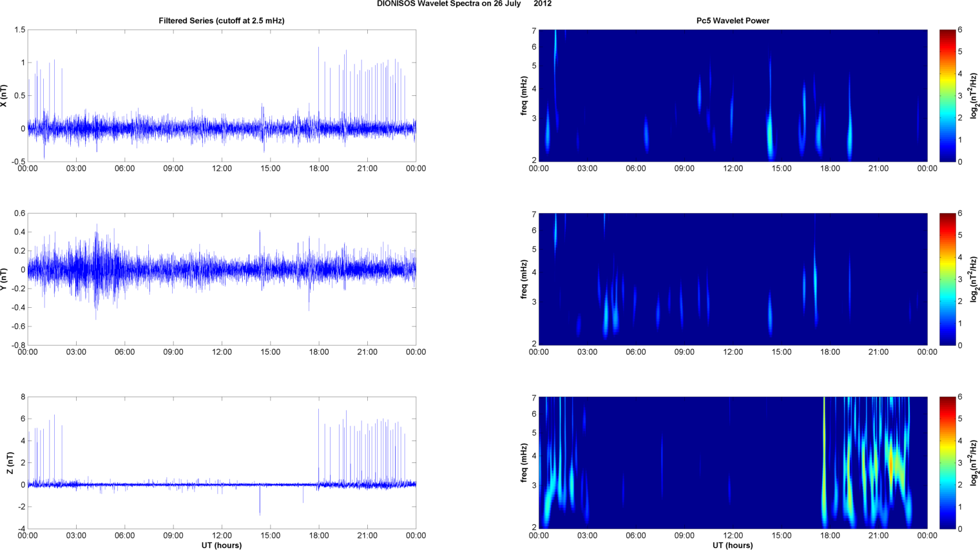Click the log2(nT²/Hz) label of the bottom colorbar
Image resolution: width=980 pixels, height=550 pixels.
click(975, 462)
